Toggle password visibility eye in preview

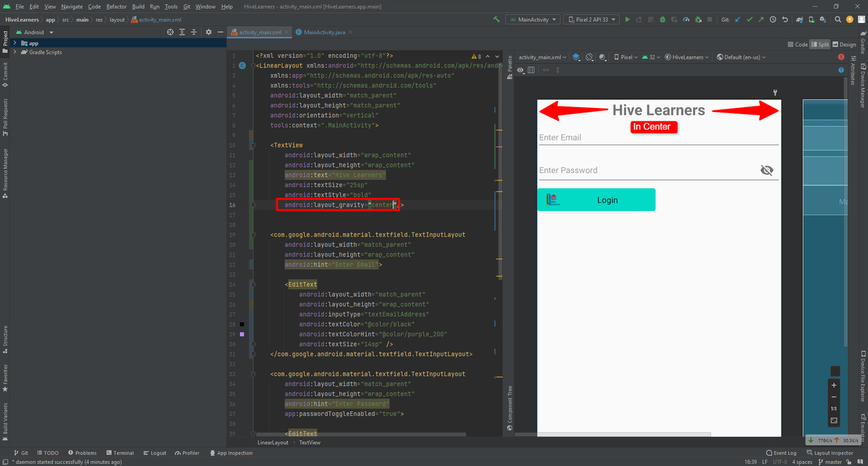767,170
